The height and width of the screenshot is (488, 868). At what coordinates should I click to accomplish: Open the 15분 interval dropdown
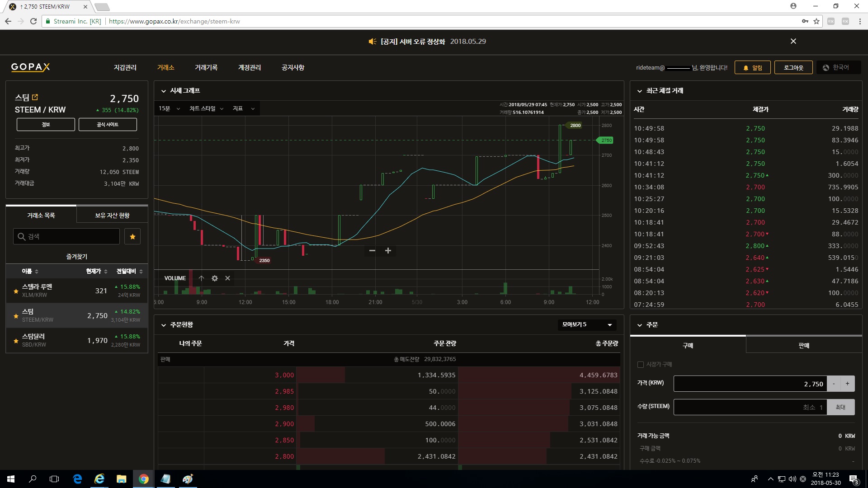pos(169,108)
